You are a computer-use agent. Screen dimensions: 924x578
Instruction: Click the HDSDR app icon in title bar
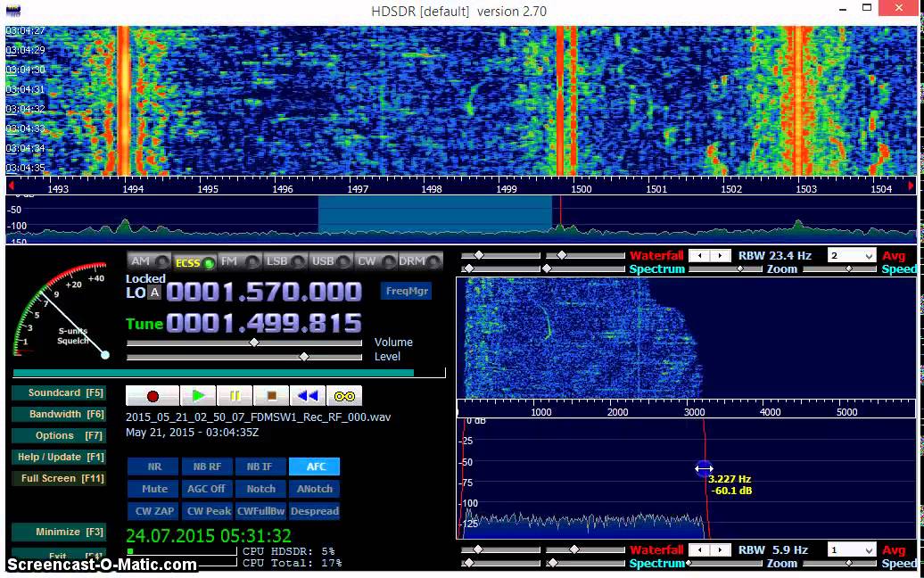(13, 11)
